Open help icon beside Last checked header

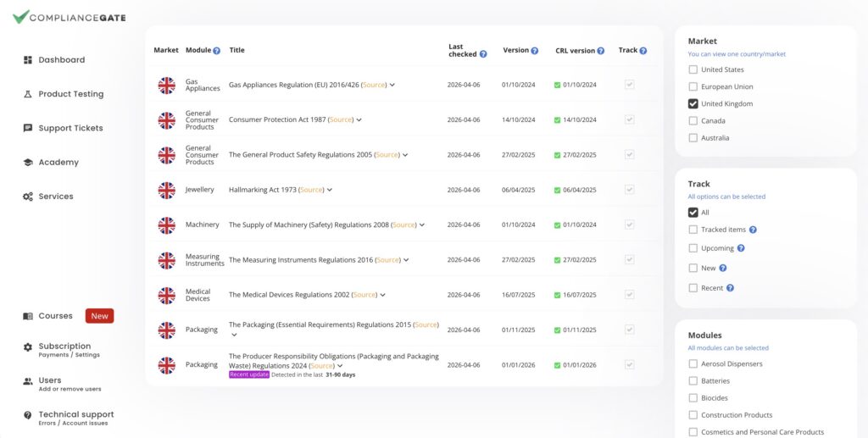click(483, 54)
